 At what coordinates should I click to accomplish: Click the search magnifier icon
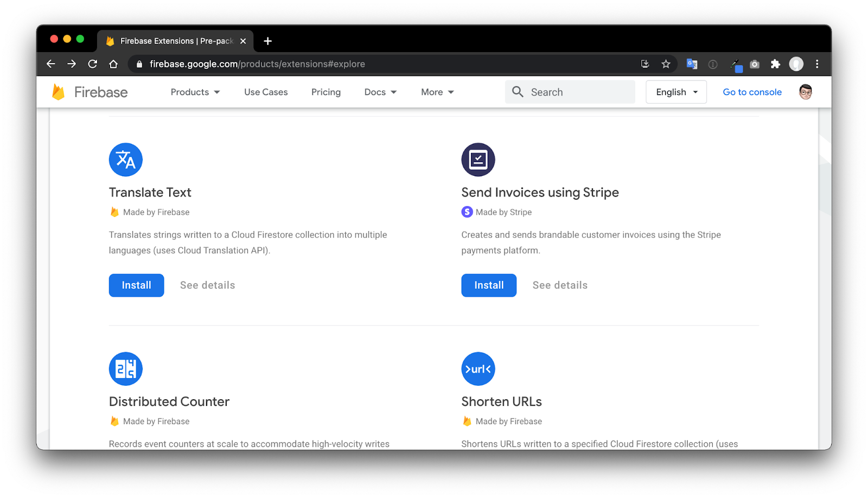518,92
